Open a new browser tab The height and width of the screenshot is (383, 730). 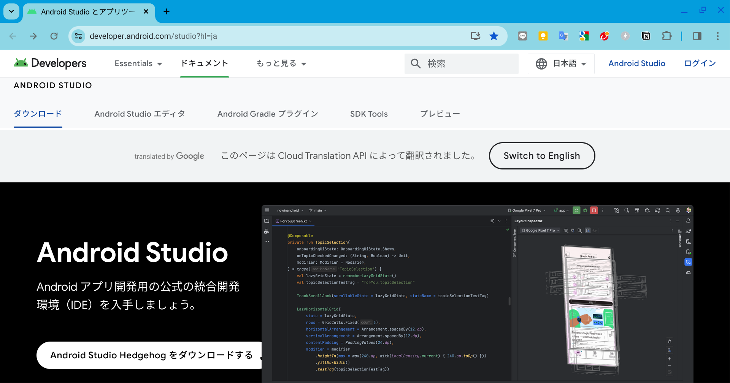(x=166, y=12)
